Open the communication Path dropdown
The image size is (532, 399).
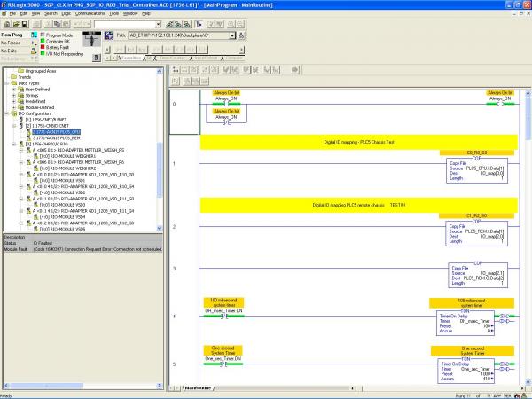point(232,35)
